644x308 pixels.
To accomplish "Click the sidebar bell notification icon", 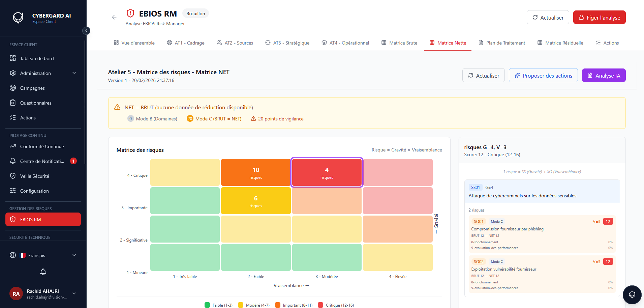I will [43, 272].
